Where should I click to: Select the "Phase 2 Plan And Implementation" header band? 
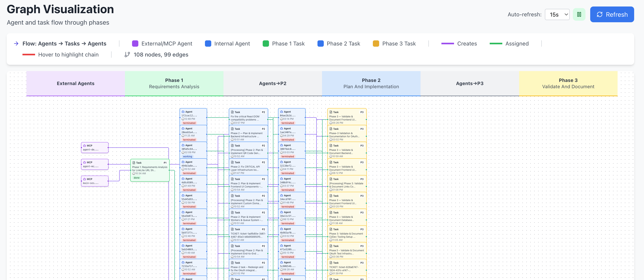point(371,83)
